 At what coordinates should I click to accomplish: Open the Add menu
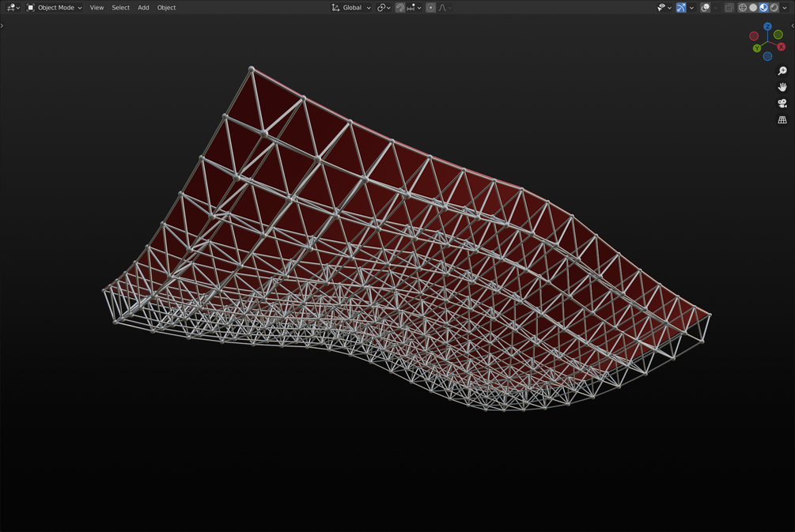(143, 8)
